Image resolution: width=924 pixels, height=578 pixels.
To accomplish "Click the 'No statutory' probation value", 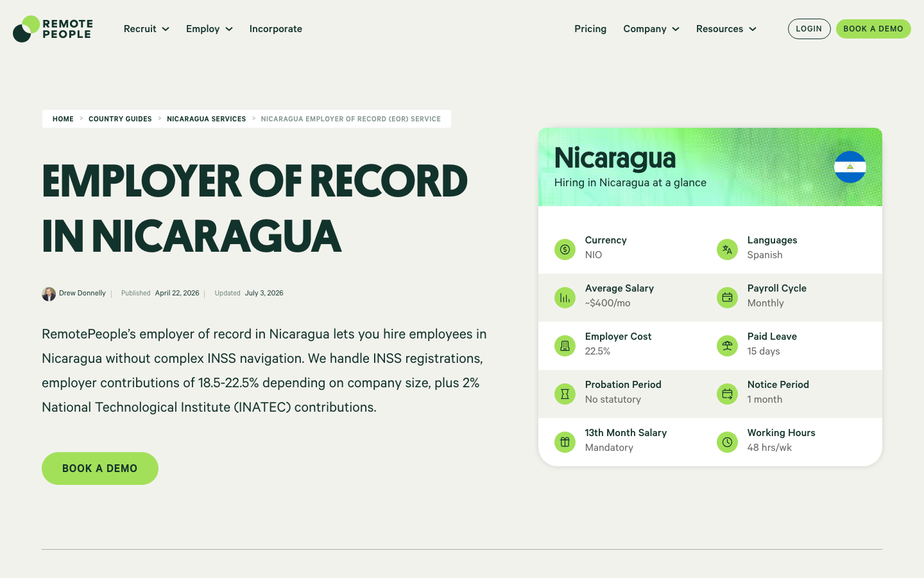I will [613, 399].
